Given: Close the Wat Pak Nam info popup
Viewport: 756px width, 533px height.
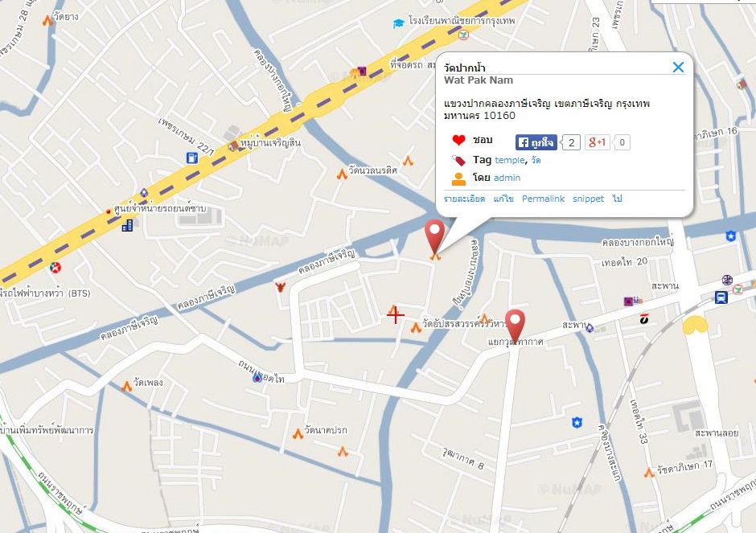Looking at the screenshot, I should point(678,67).
